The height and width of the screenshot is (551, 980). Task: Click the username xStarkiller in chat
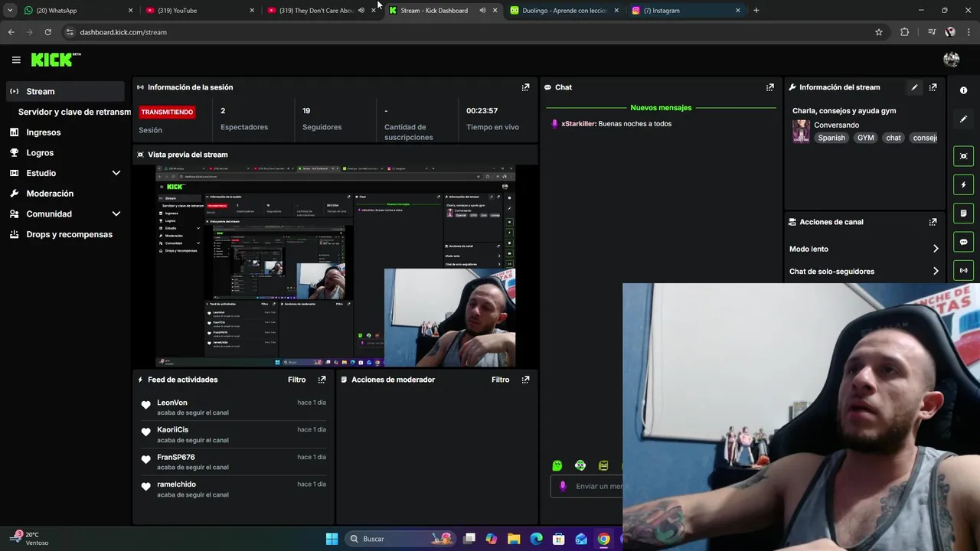click(x=578, y=124)
